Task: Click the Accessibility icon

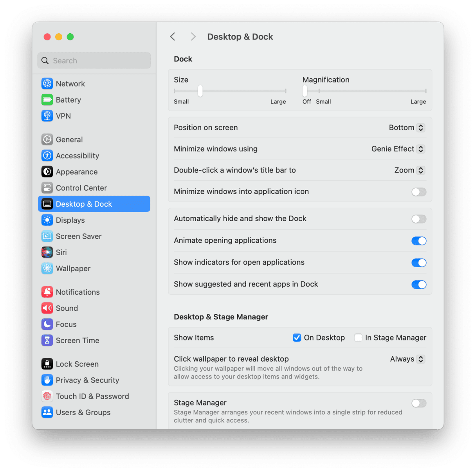Action: (47, 155)
